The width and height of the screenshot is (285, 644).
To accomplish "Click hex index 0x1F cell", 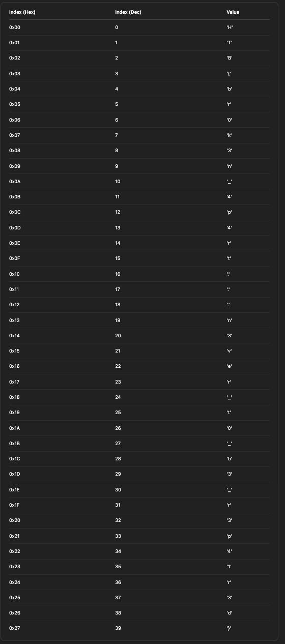I will point(14,505).
